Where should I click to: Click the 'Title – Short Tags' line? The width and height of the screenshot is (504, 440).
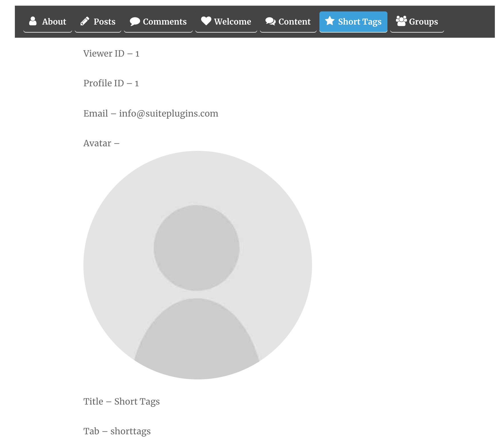(x=121, y=402)
